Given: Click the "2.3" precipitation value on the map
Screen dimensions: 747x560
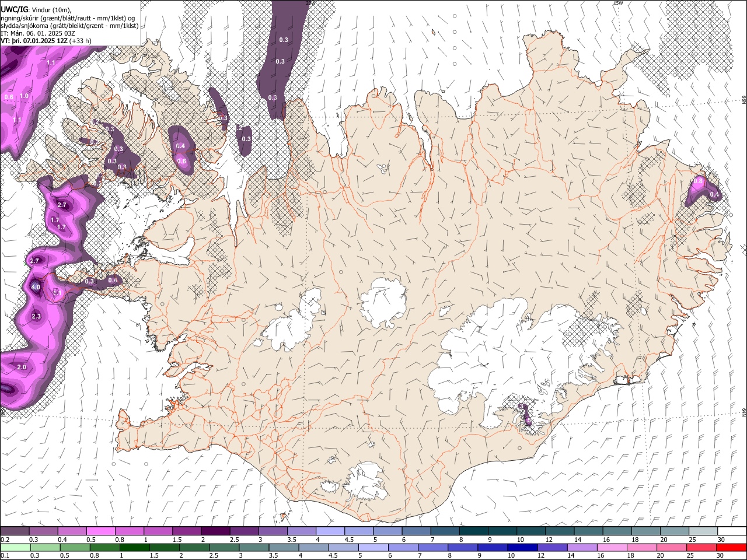Looking at the screenshot, I should 36,316.
